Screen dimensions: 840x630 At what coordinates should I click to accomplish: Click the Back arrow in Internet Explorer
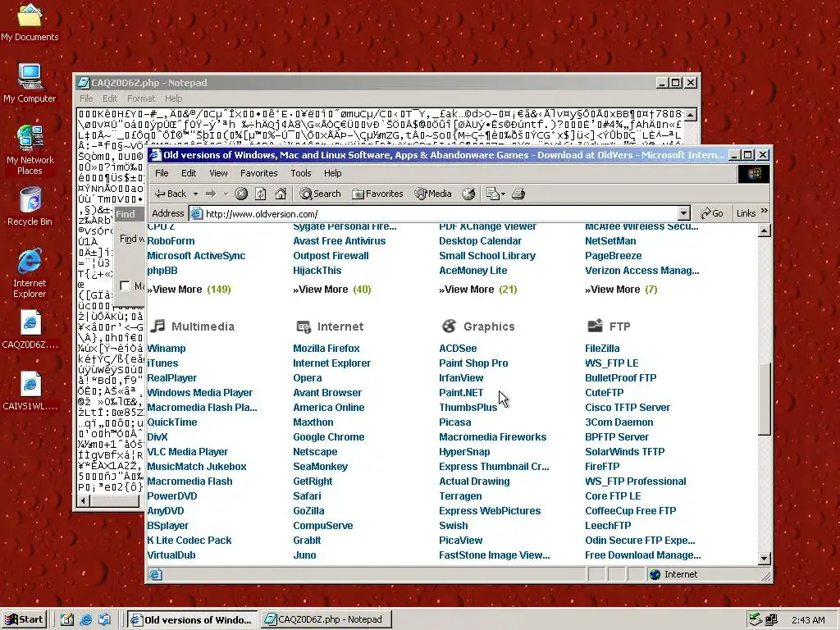(171, 194)
